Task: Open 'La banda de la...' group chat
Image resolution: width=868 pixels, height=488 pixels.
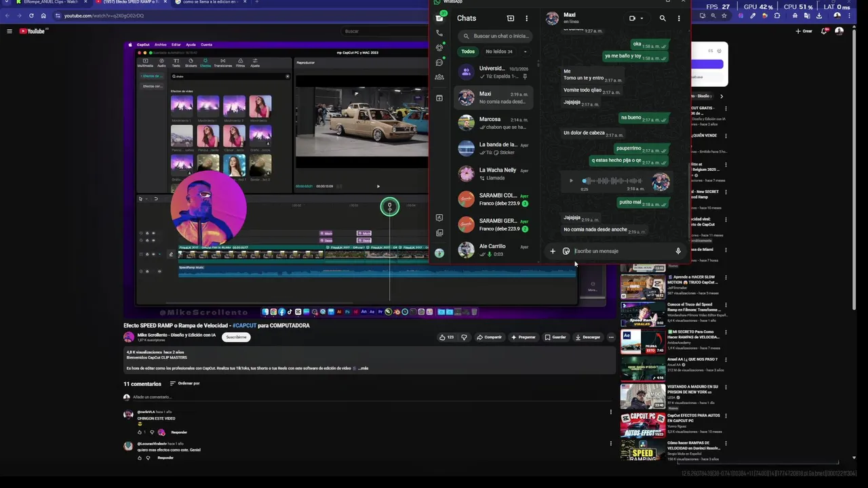Action: [493, 148]
